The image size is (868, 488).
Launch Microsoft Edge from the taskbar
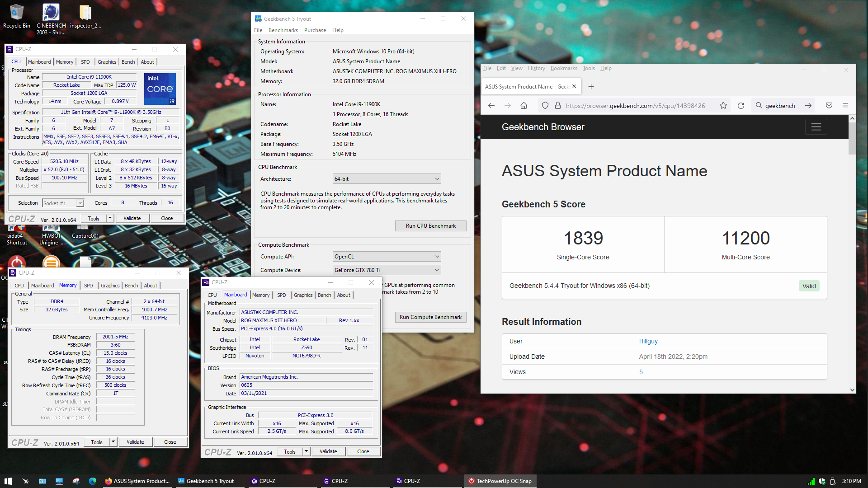tap(93, 481)
